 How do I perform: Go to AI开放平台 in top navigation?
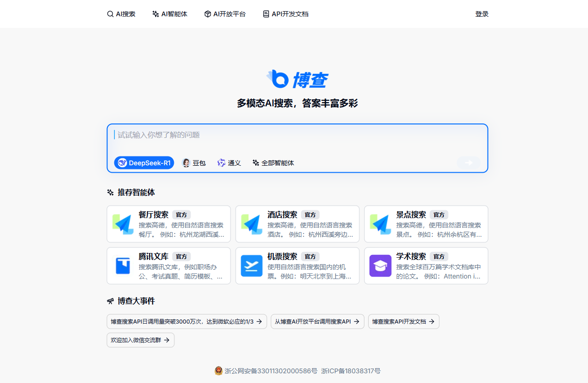(x=225, y=14)
